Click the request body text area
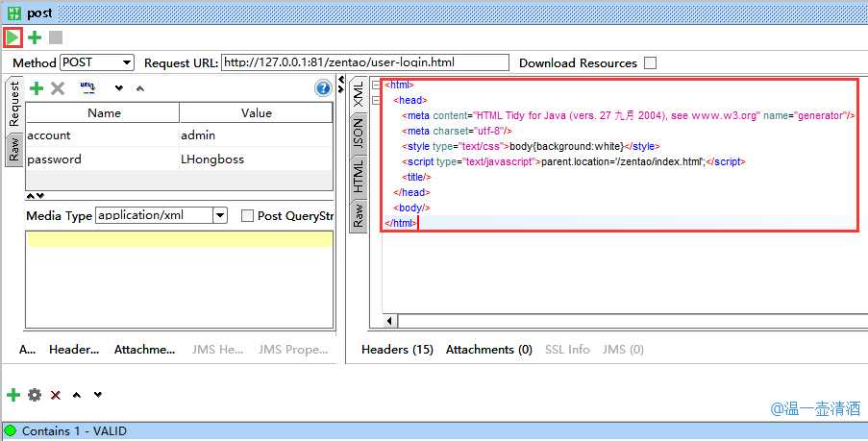868x441 pixels. (180, 280)
